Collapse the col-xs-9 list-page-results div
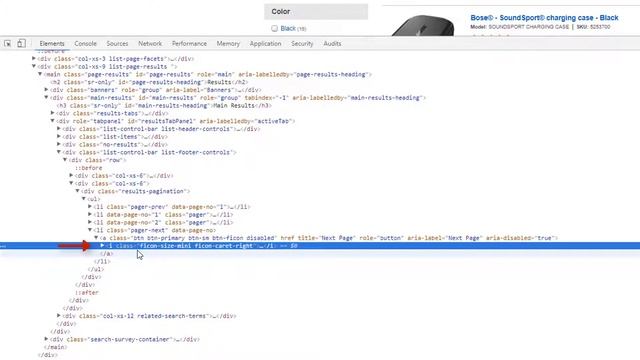This screenshot has width=640, height=360. tap(34, 66)
